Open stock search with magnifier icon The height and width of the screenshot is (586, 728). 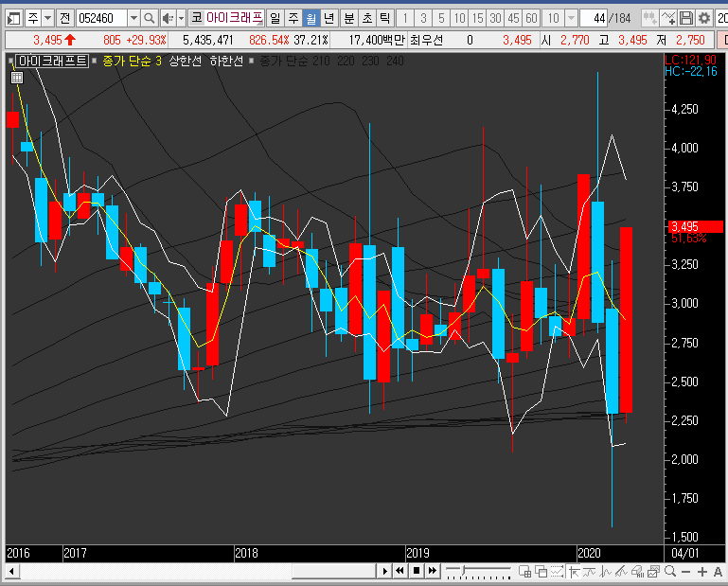click(149, 19)
